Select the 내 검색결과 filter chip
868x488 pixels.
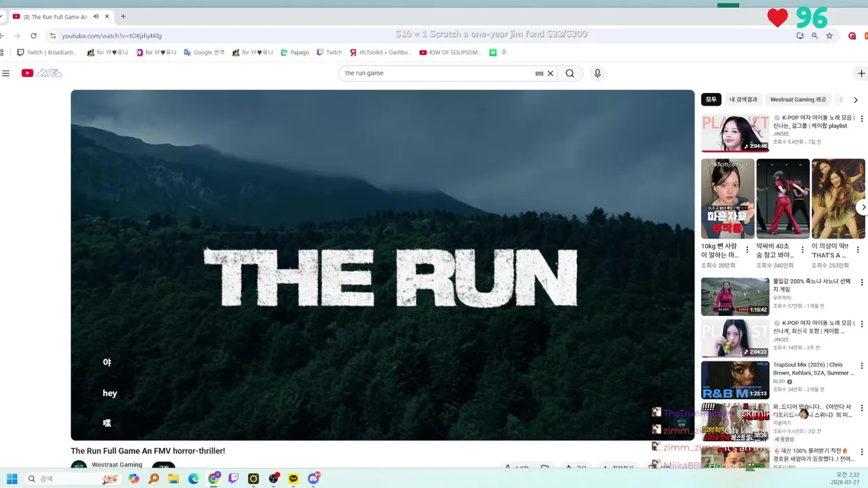743,100
